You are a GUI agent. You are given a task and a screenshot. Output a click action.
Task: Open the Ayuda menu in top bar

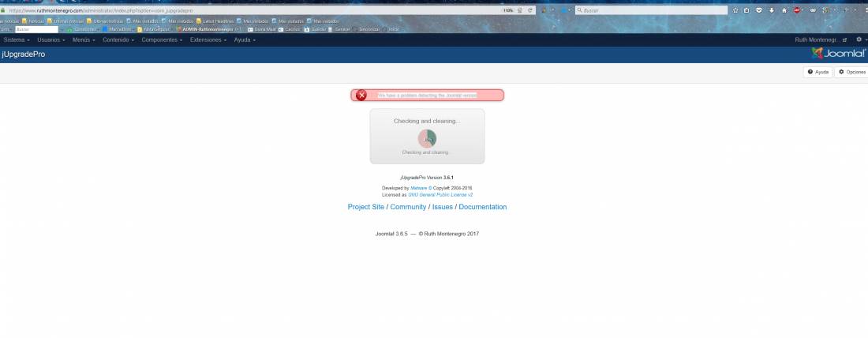pyautogui.click(x=245, y=40)
